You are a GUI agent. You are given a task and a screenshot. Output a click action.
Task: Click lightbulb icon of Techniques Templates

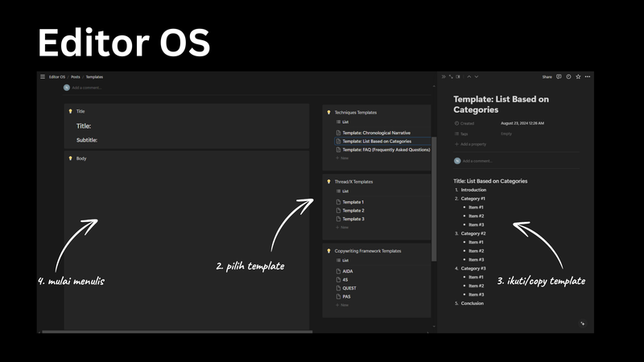328,112
